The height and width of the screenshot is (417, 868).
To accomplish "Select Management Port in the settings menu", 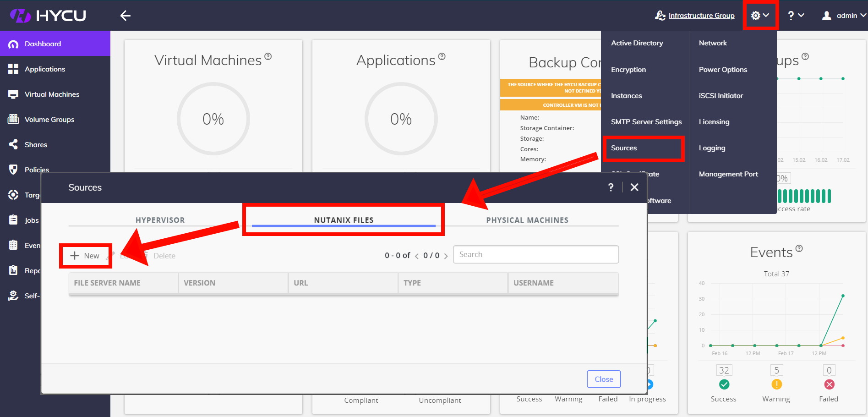I will click(728, 174).
